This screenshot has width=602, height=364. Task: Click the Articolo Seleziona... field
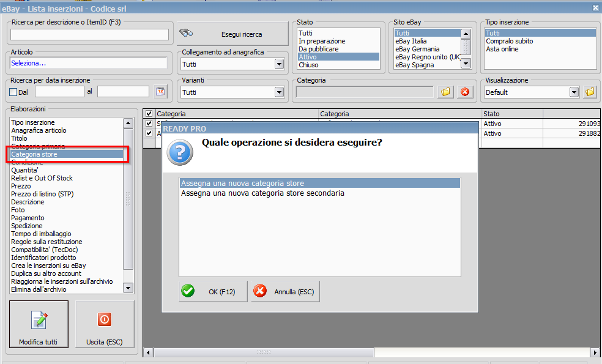point(88,63)
